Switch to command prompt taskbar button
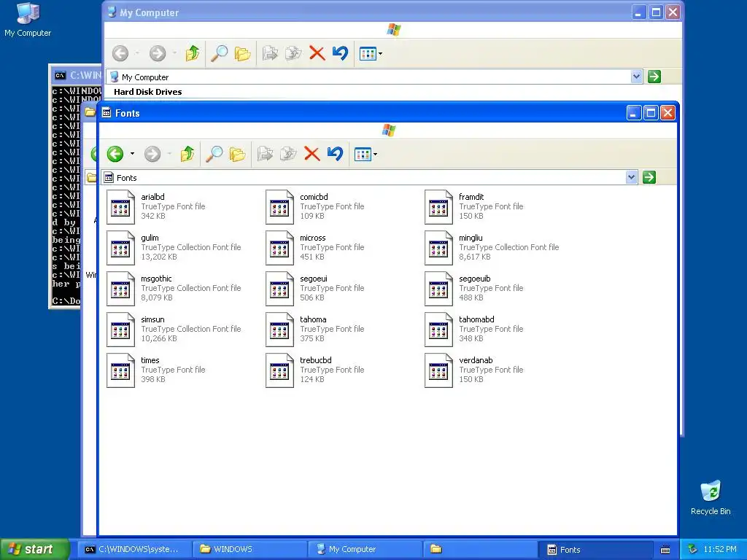The width and height of the screenshot is (747, 560). coord(135,550)
